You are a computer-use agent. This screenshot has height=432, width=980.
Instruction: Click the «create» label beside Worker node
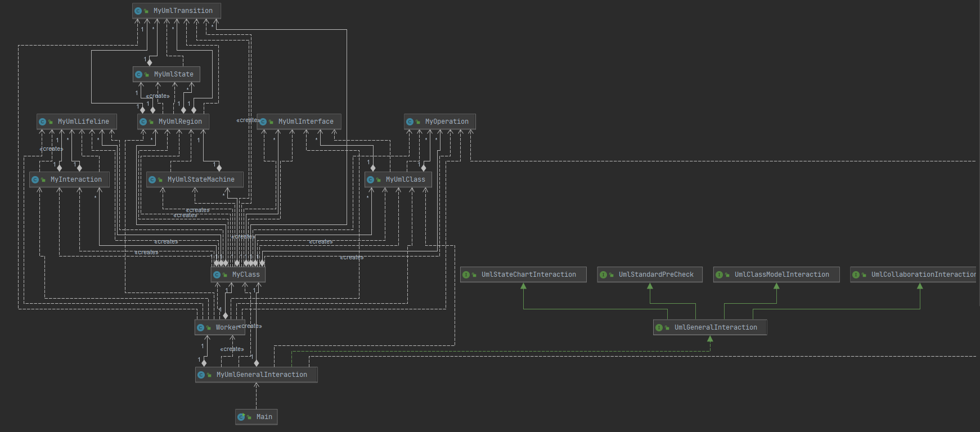[x=250, y=326]
